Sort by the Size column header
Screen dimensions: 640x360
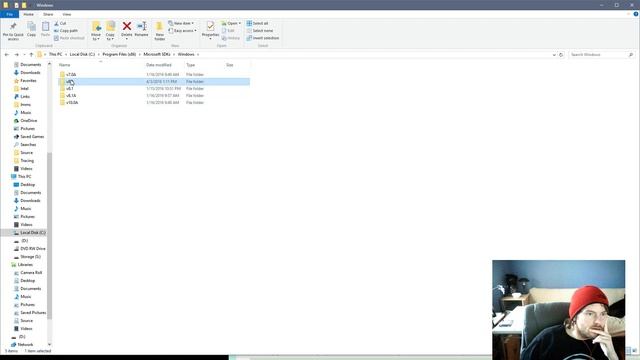pyautogui.click(x=230, y=65)
